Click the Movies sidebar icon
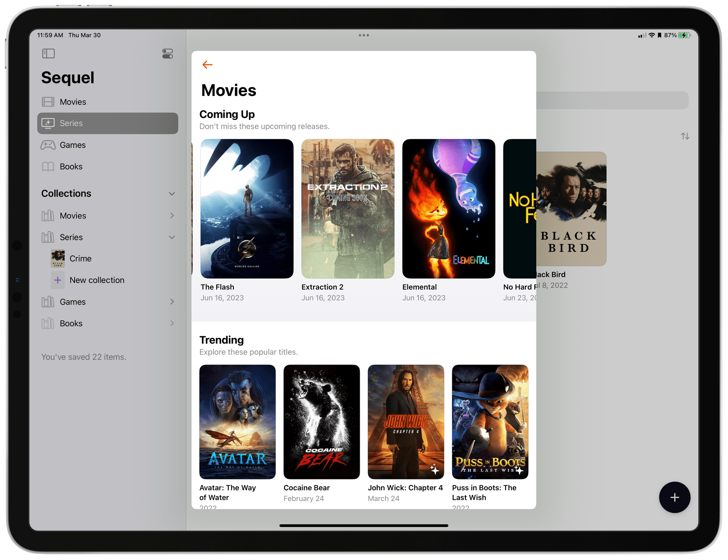Viewport: 728px width, 560px height. click(x=49, y=101)
